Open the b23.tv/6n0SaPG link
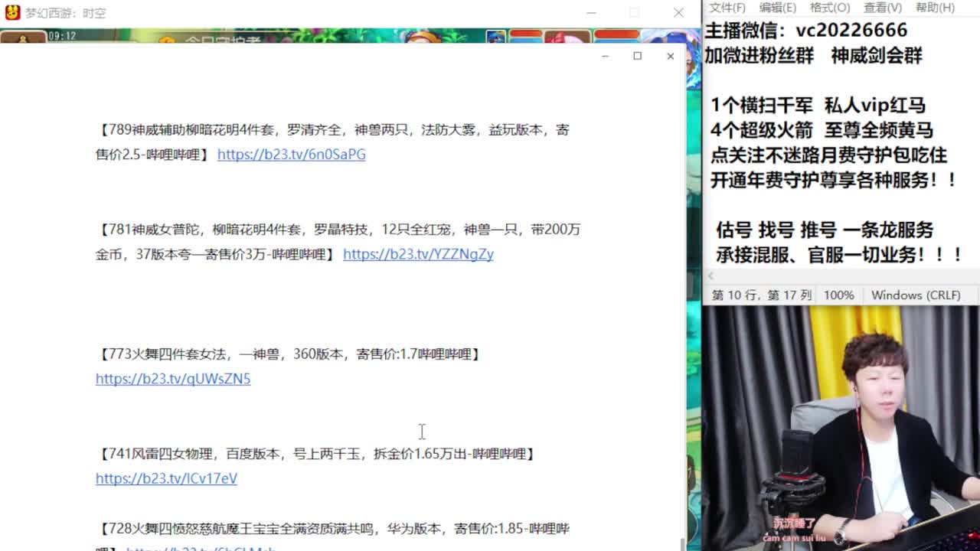 click(x=291, y=155)
